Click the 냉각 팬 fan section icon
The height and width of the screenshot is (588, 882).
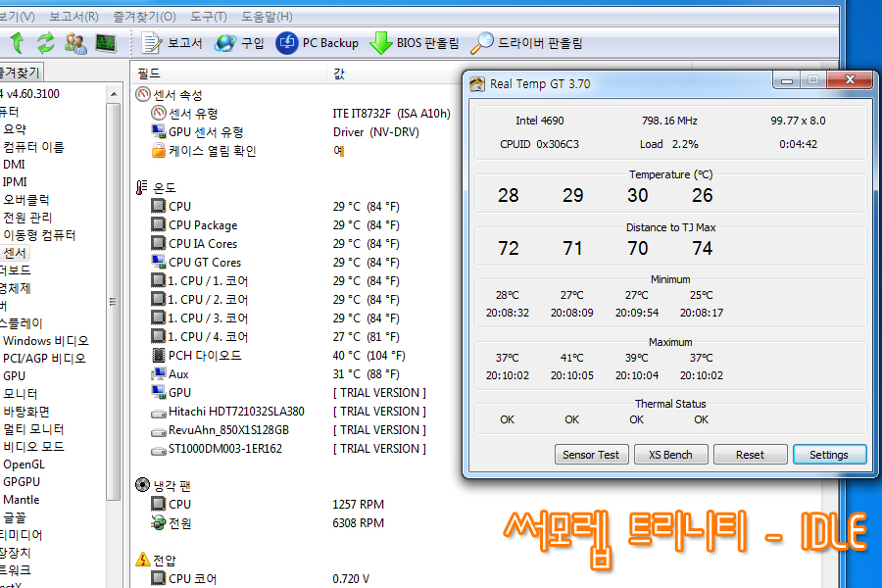point(143,484)
